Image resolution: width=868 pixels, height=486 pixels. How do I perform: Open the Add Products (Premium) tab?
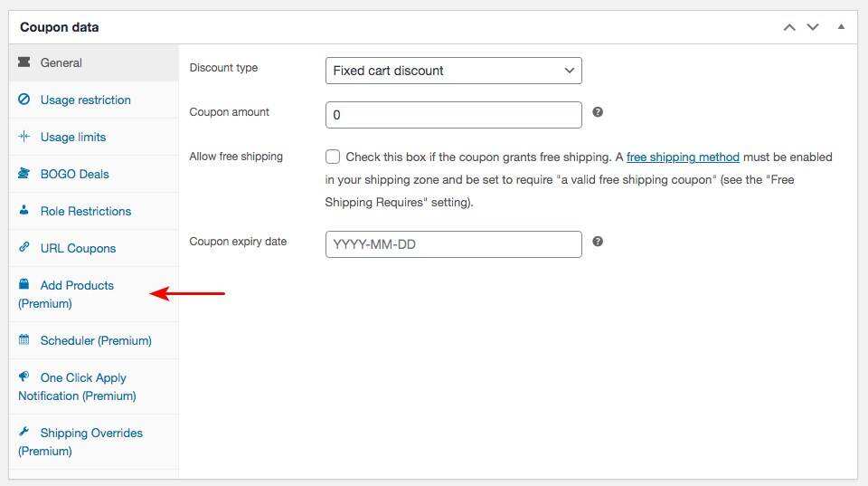[x=76, y=286]
